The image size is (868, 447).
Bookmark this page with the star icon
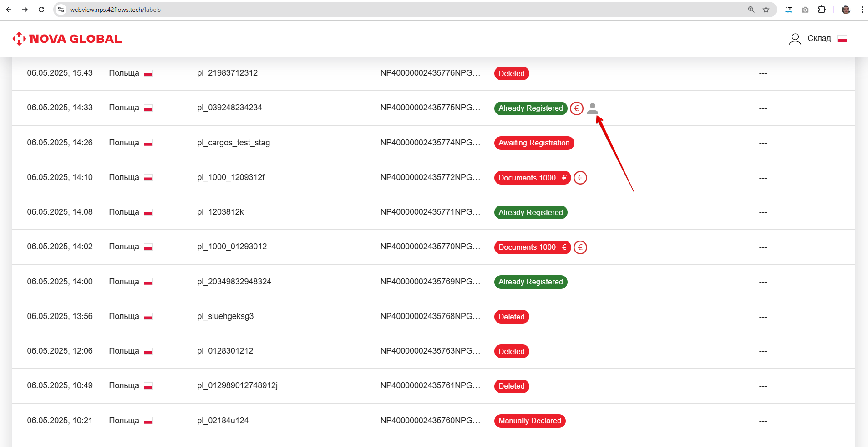tap(766, 10)
